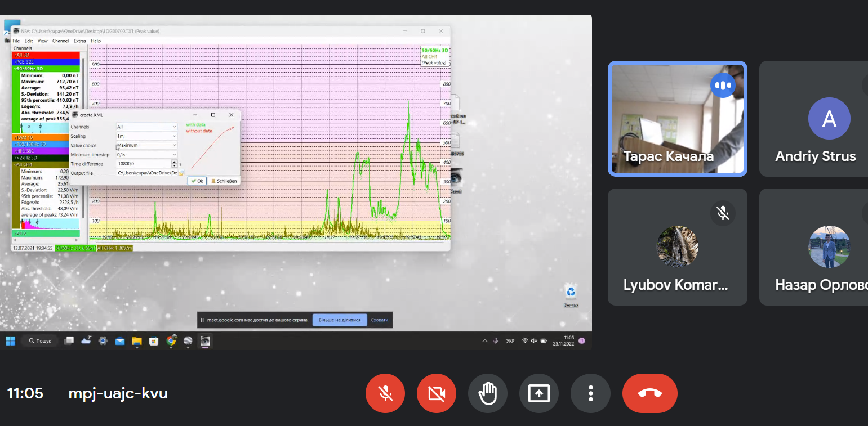The width and height of the screenshot is (868, 426).
Task: Open the Value choice Maximum dropdown
Action: (146, 145)
